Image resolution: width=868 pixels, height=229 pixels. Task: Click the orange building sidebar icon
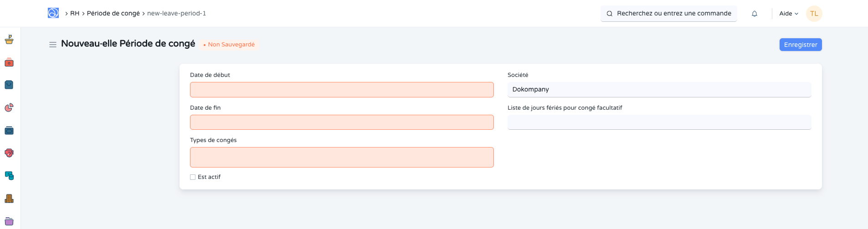[x=9, y=198]
